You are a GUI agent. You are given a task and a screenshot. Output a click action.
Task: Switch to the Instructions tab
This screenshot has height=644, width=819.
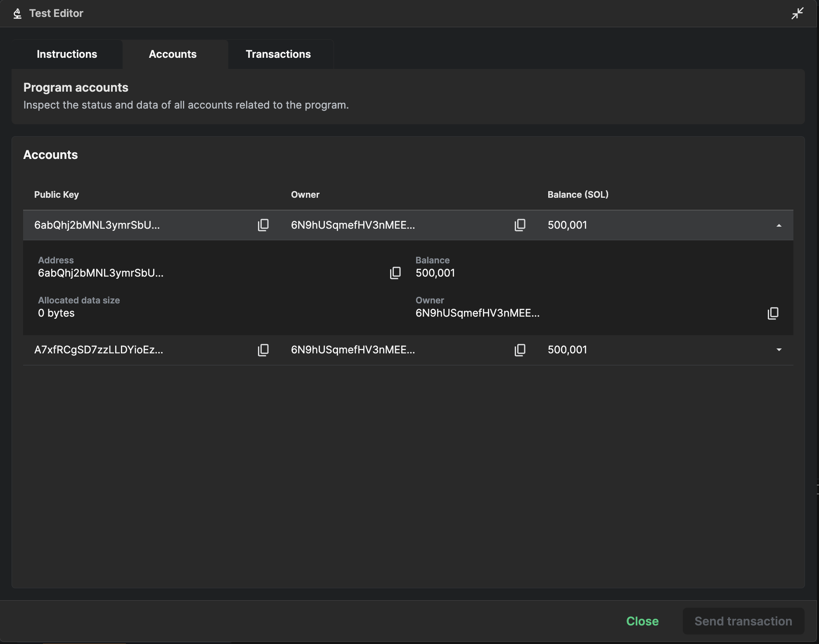pyautogui.click(x=66, y=54)
